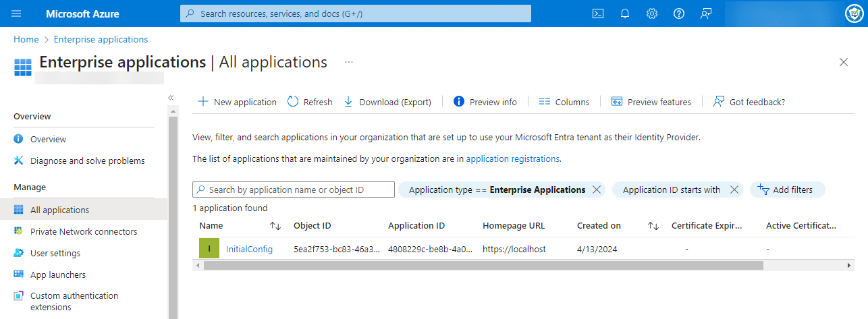Click the feedback icon in header

point(706,13)
